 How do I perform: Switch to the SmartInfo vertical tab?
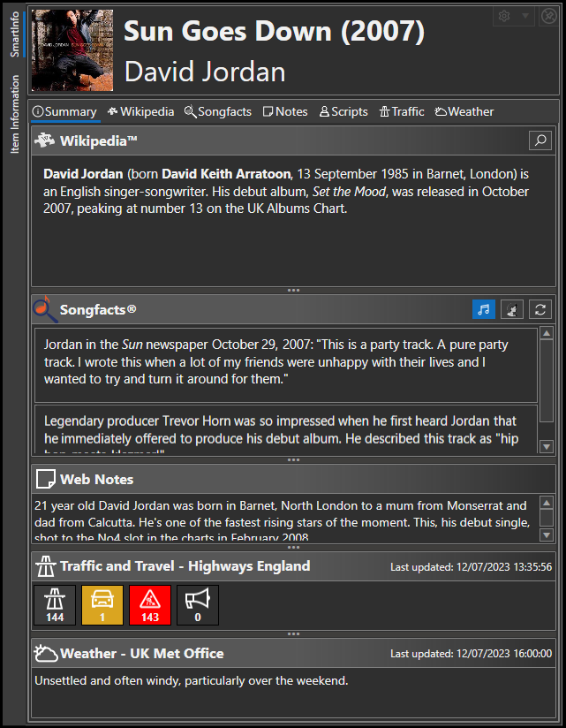15,34
